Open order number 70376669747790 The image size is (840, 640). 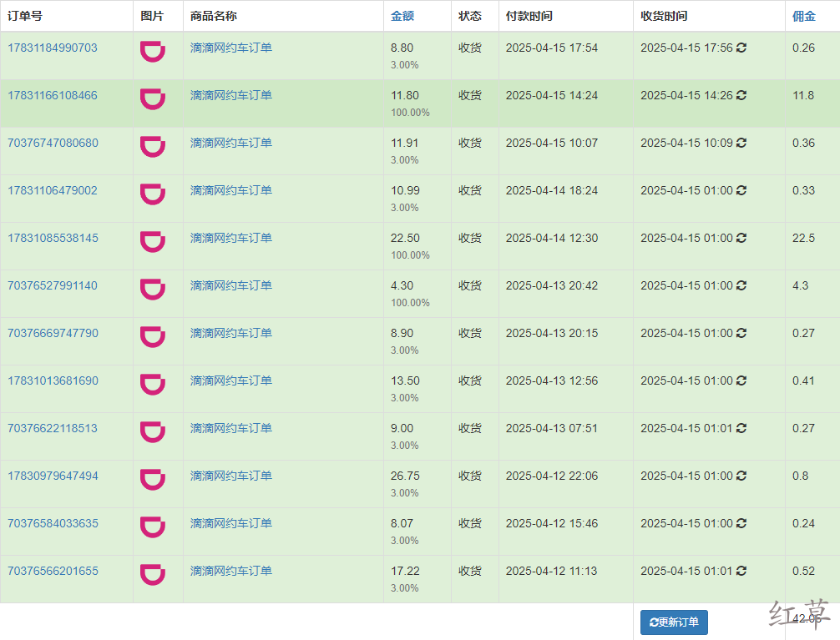point(53,333)
